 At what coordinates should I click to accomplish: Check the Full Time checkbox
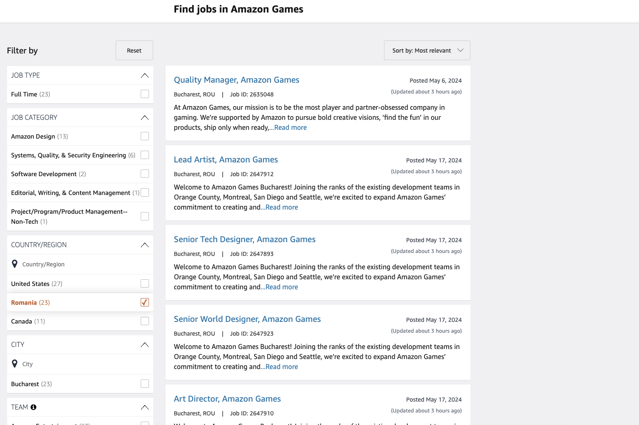click(x=145, y=94)
